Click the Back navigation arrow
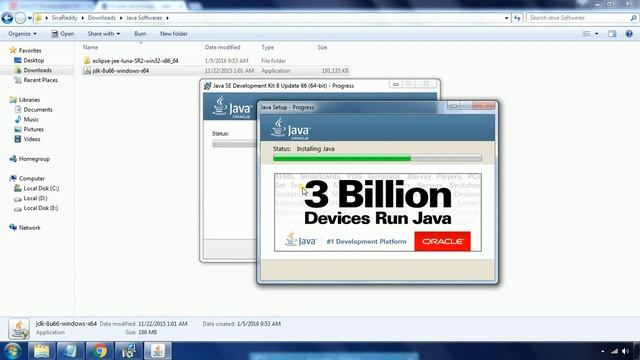 pos(7,18)
